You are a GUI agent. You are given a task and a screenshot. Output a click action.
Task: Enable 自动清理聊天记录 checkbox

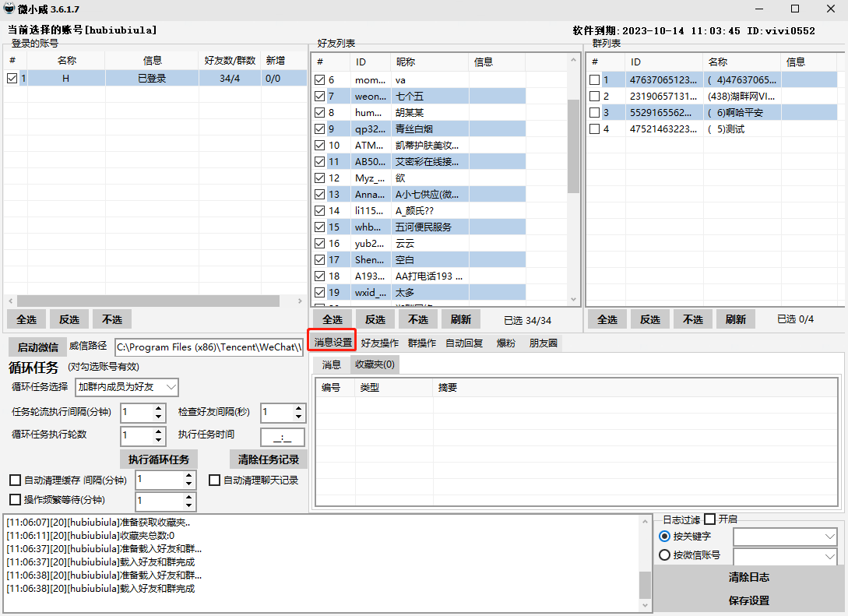tap(215, 480)
